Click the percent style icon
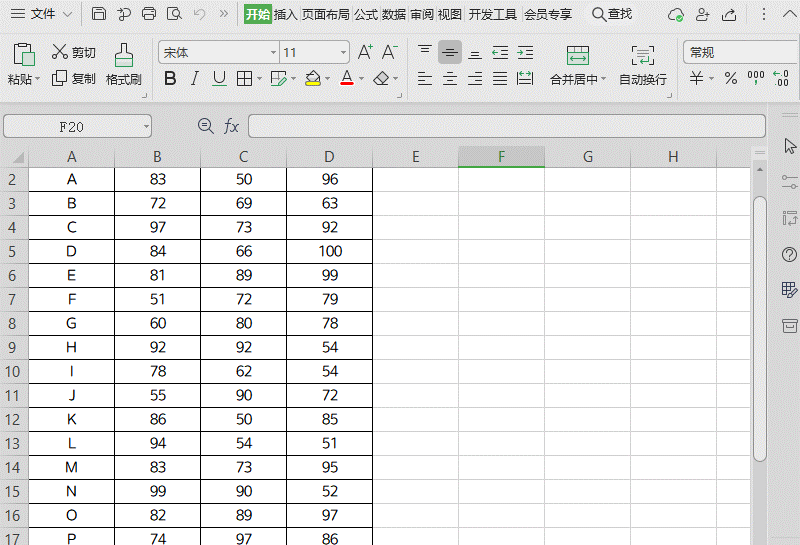Screen dimensions: 800x545 [x=731, y=78]
